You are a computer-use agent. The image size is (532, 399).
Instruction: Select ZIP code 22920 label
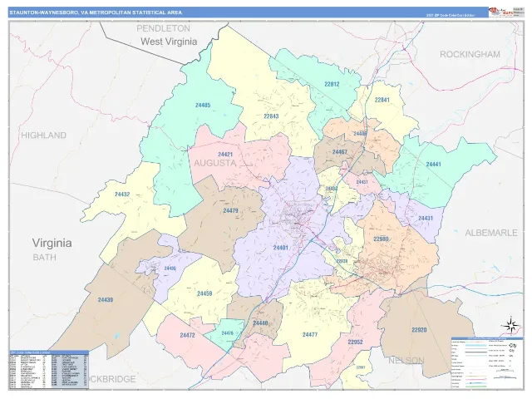(419, 330)
